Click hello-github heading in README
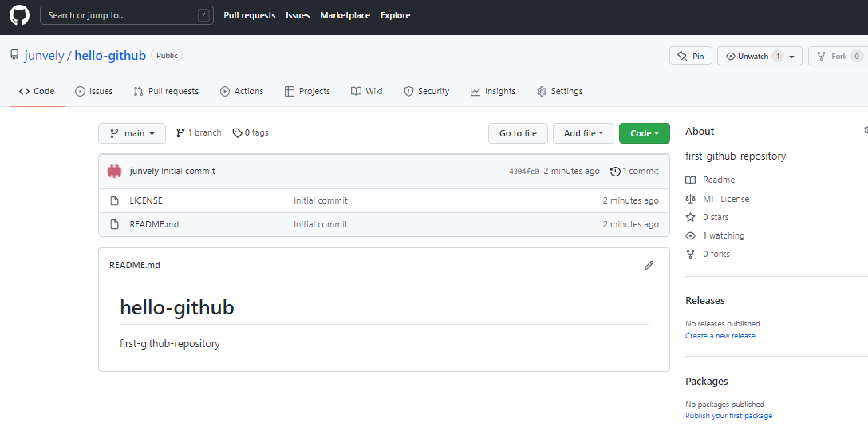The height and width of the screenshot is (431, 868). pyautogui.click(x=176, y=307)
